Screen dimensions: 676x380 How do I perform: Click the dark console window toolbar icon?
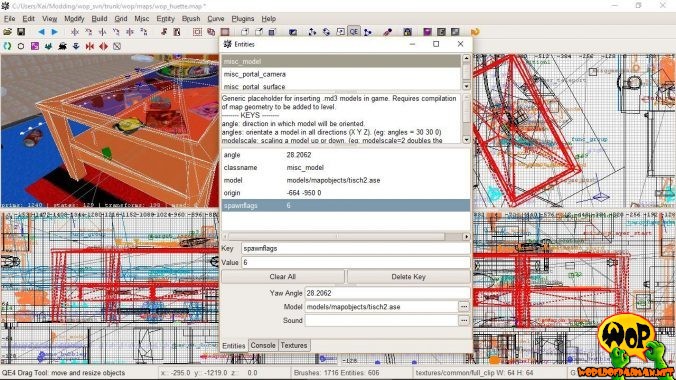point(441,32)
